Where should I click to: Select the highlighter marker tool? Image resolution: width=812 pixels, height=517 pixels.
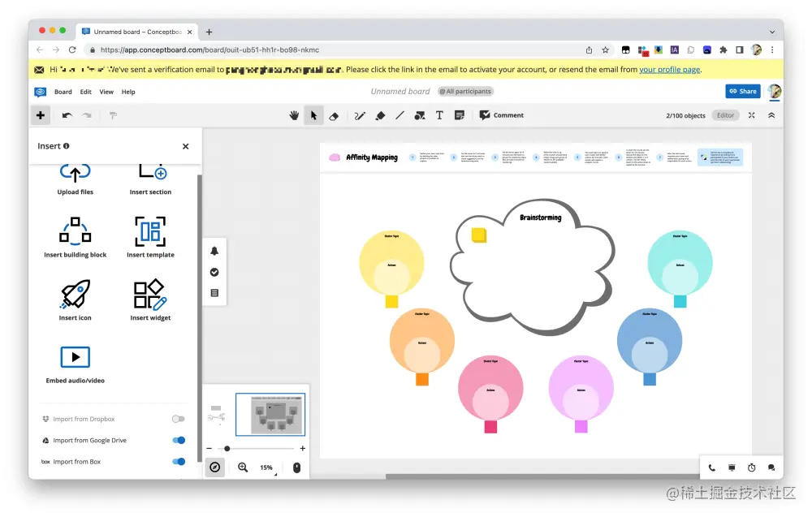(x=380, y=115)
